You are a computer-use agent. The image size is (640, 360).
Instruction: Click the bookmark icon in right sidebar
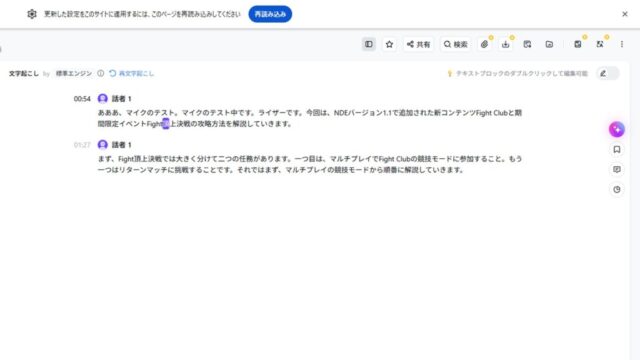click(x=617, y=149)
